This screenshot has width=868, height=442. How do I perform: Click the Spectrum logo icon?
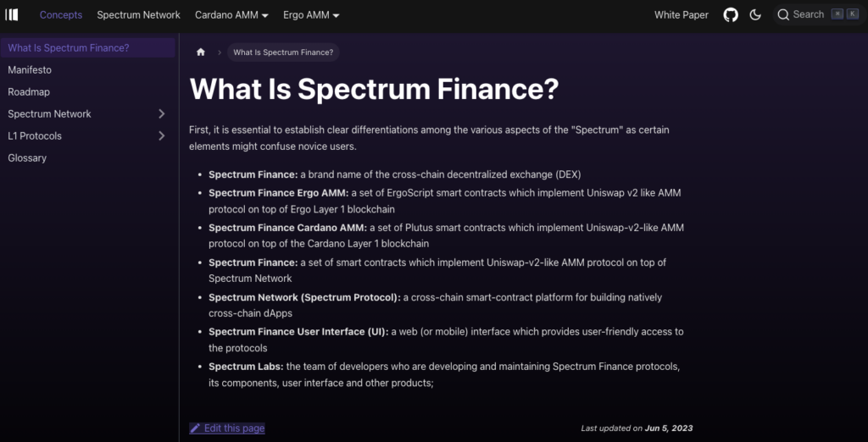coord(12,14)
